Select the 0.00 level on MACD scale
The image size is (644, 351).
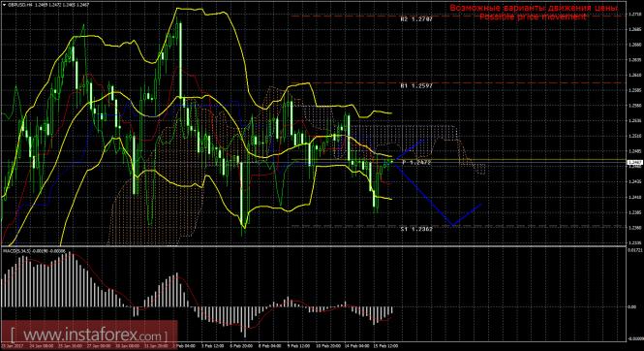(632, 306)
